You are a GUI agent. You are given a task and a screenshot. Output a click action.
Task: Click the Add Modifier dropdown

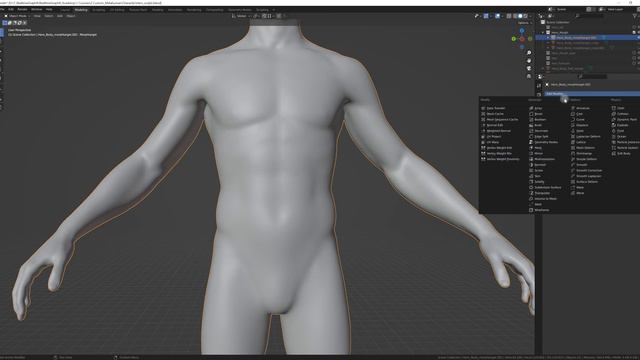click(x=592, y=93)
